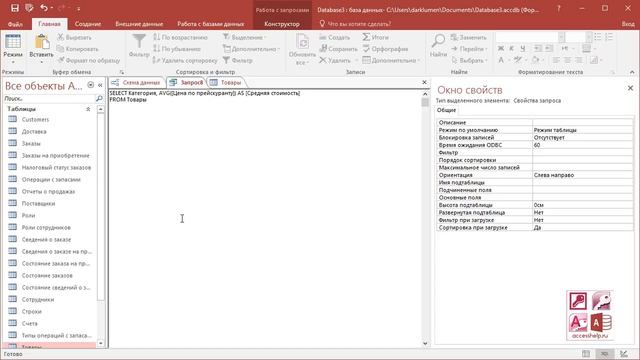The width and height of the screenshot is (640, 360).
Task: Open the Дополнительно sort filter dropdown
Action: click(x=251, y=49)
